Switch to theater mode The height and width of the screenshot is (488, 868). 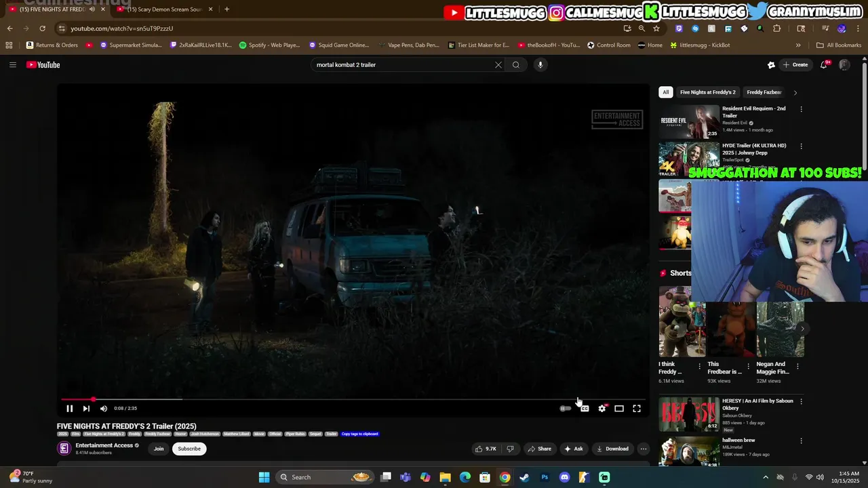(x=619, y=409)
